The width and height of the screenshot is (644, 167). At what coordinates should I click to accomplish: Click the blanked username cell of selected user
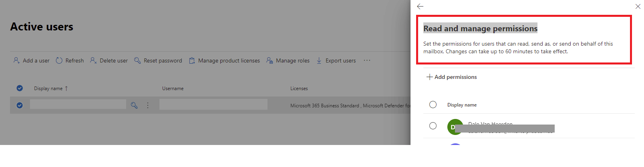[213, 105]
